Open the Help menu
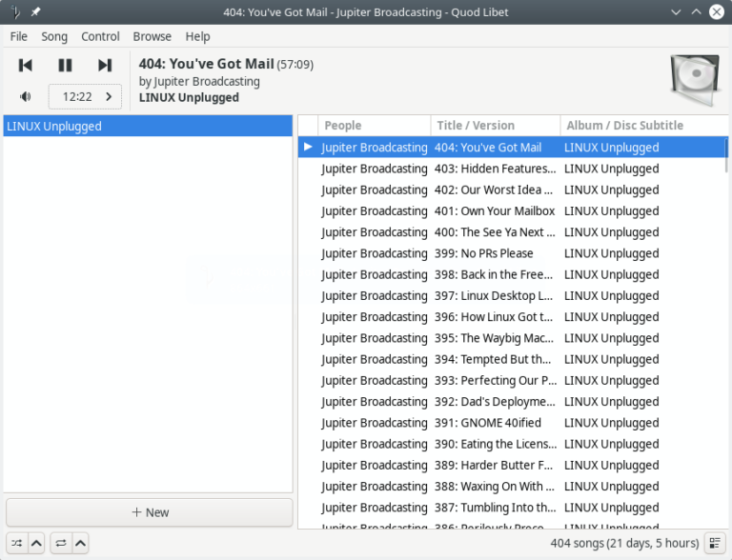 [197, 36]
